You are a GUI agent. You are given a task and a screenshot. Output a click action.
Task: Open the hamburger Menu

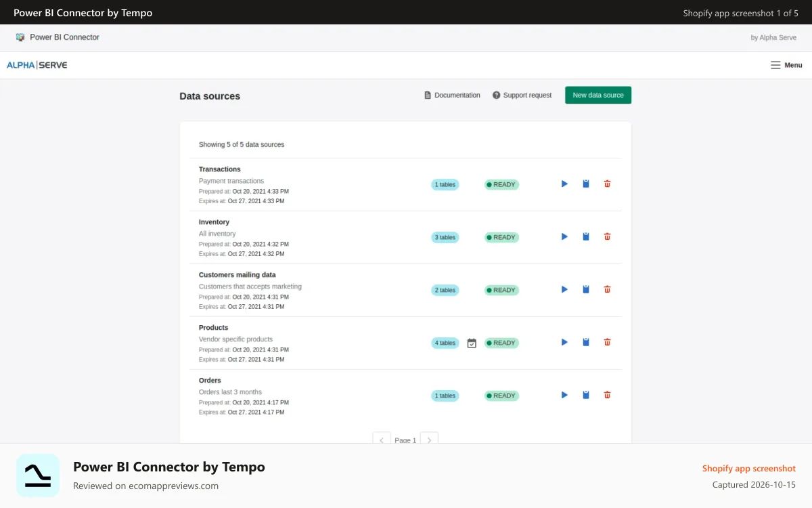click(786, 65)
